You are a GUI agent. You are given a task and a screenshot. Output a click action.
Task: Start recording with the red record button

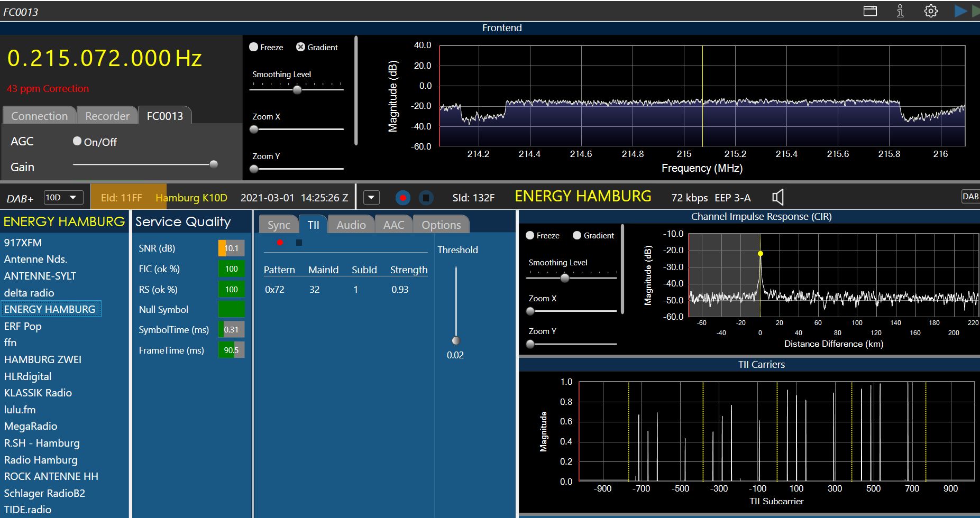point(403,198)
